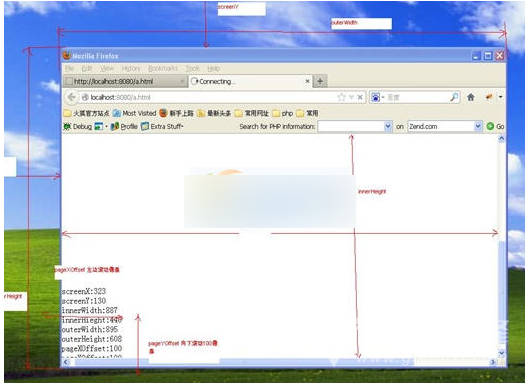The width and height of the screenshot is (525, 383).
Task: Close the Connecting tab
Action: pyautogui.click(x=307, y=81)
